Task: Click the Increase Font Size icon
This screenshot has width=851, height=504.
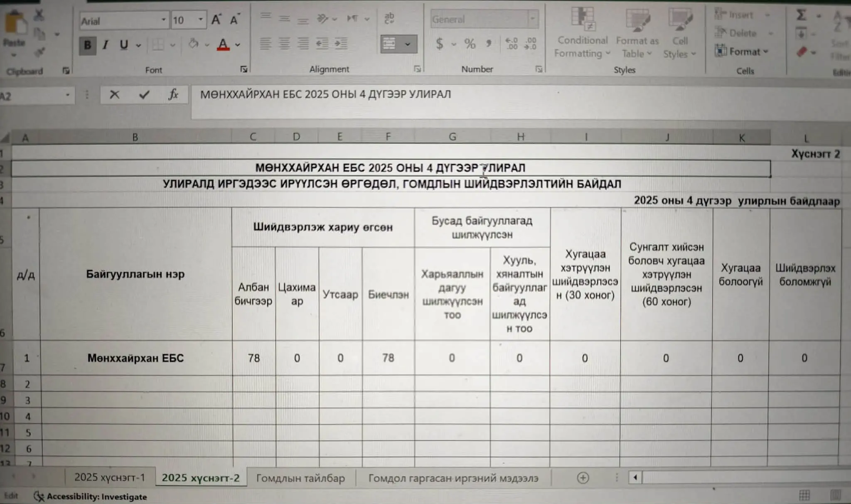Action: point(216,20)
